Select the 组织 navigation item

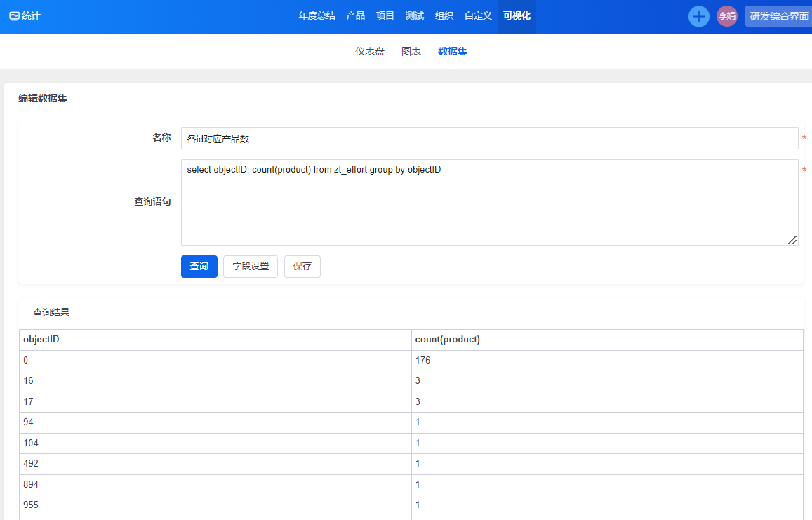444,16
